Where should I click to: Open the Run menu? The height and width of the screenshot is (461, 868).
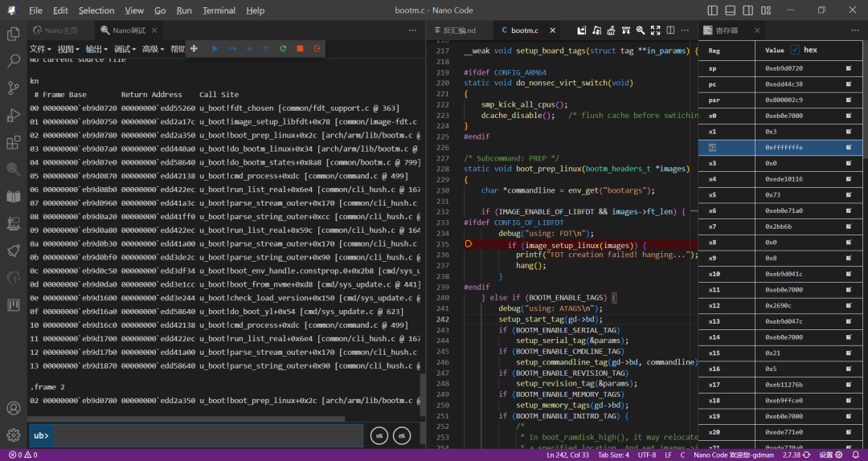(x=184, y=10)
